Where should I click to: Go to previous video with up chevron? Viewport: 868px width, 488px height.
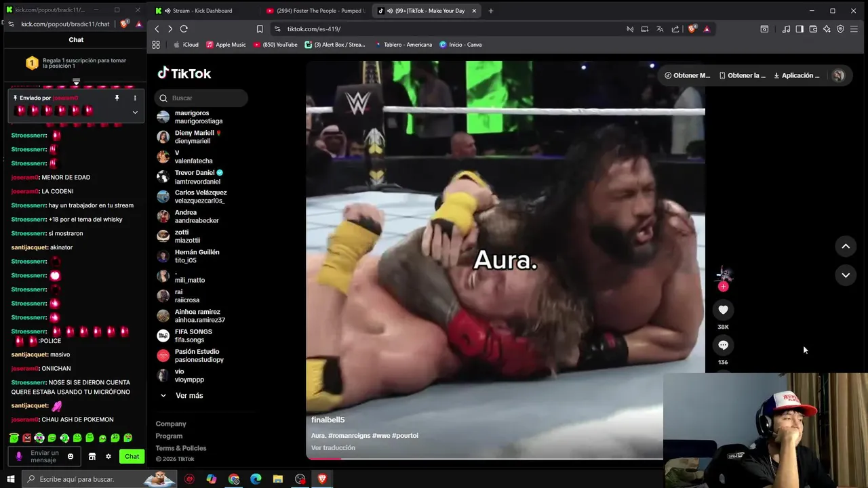pos(846,246)
